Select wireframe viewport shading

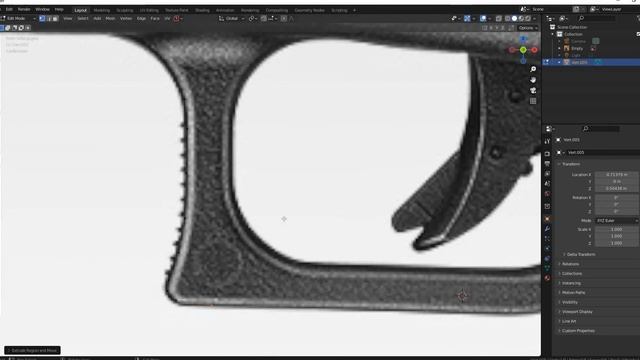pos(508,18)
